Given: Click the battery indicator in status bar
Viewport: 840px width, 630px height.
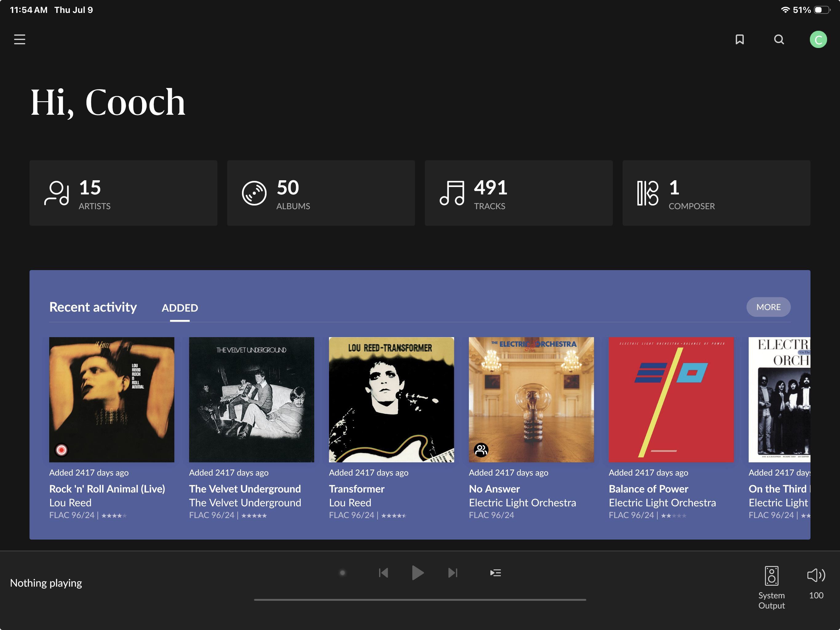Looking at the screenshot, I should 822,10.
